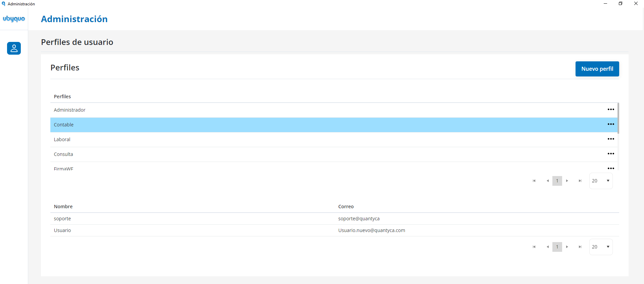The image size is (644, 284).
Task: Open options menu for Consulta profile
Action: tap(611, 154)
